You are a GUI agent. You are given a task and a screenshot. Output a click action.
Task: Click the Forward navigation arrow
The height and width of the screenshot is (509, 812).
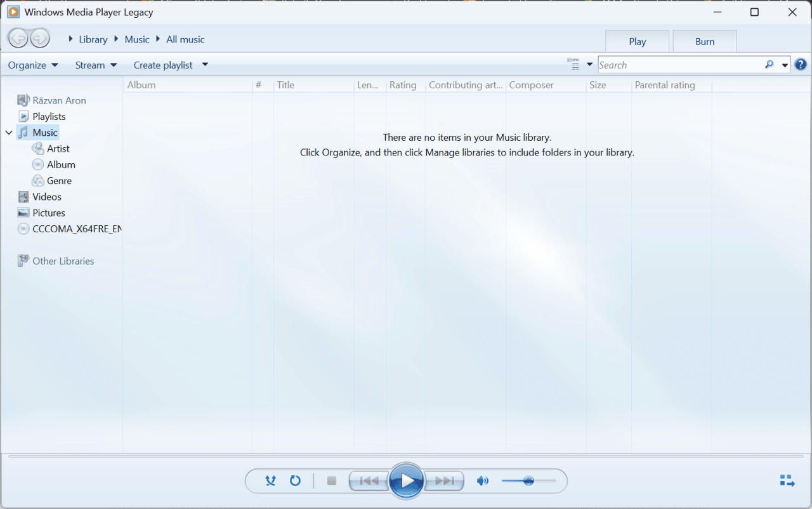(x=40, y=39)
